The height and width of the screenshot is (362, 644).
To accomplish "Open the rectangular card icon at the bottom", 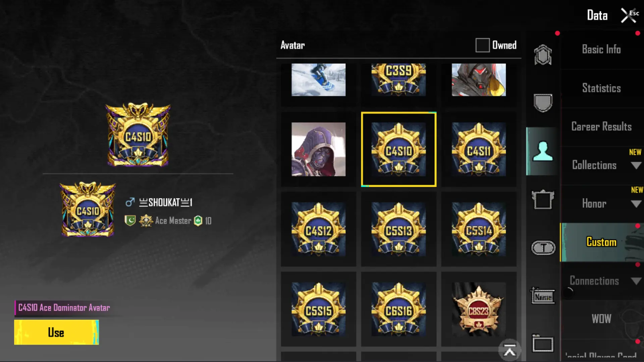I will [543, 344].
